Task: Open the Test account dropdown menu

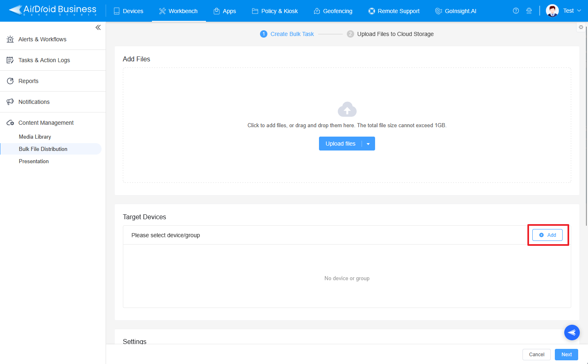Action: click(x=572, y=11)
